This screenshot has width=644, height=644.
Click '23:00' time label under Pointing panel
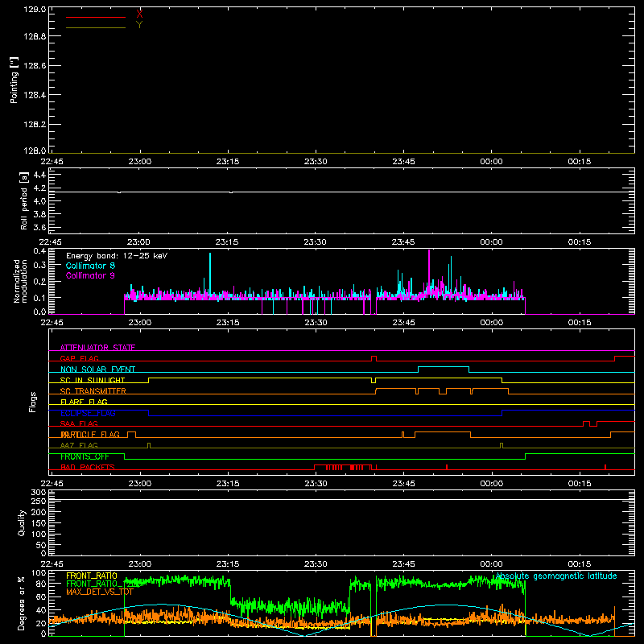pos(139,162)
